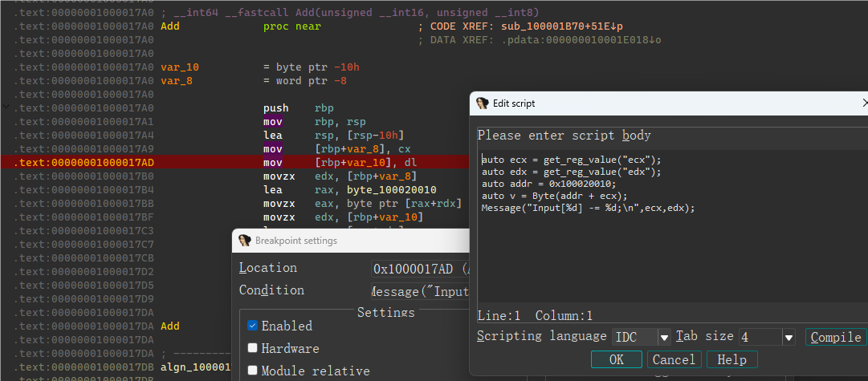
Task: Open Help for the script editor
Action: pos(731,359)
